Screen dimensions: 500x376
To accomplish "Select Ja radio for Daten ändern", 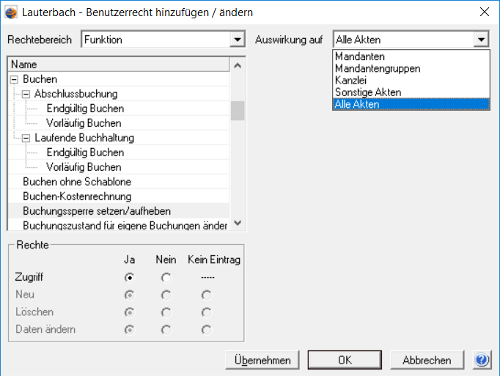I will [x=129, y=330].
